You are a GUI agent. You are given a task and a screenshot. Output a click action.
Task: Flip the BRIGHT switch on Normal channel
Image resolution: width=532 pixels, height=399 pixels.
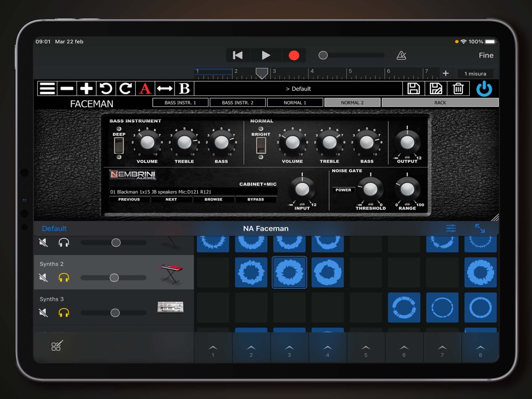coord(261,146)
